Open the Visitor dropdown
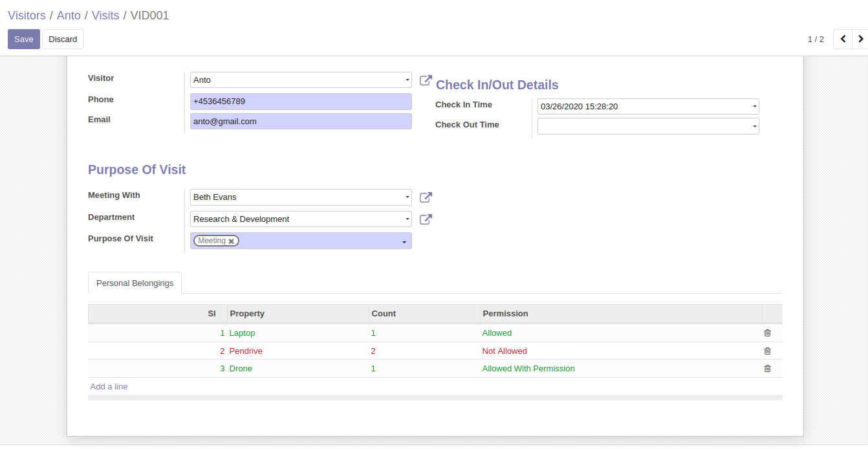 [407, 80]
